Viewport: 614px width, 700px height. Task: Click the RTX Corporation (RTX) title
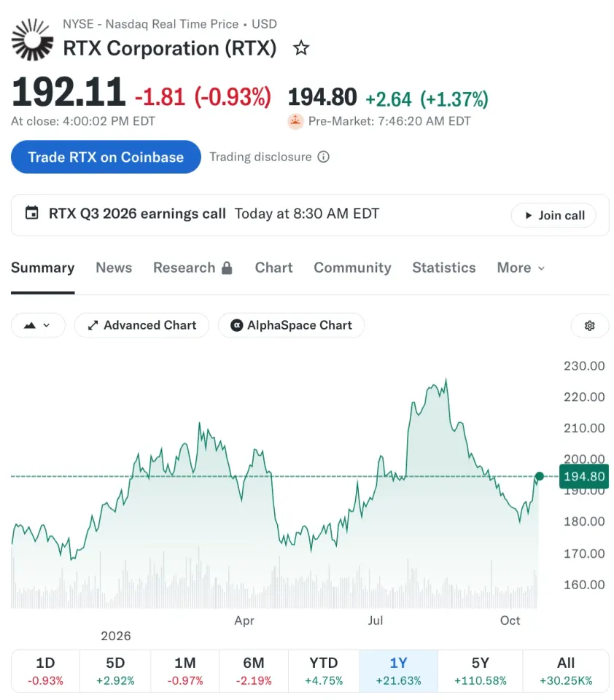170,48
